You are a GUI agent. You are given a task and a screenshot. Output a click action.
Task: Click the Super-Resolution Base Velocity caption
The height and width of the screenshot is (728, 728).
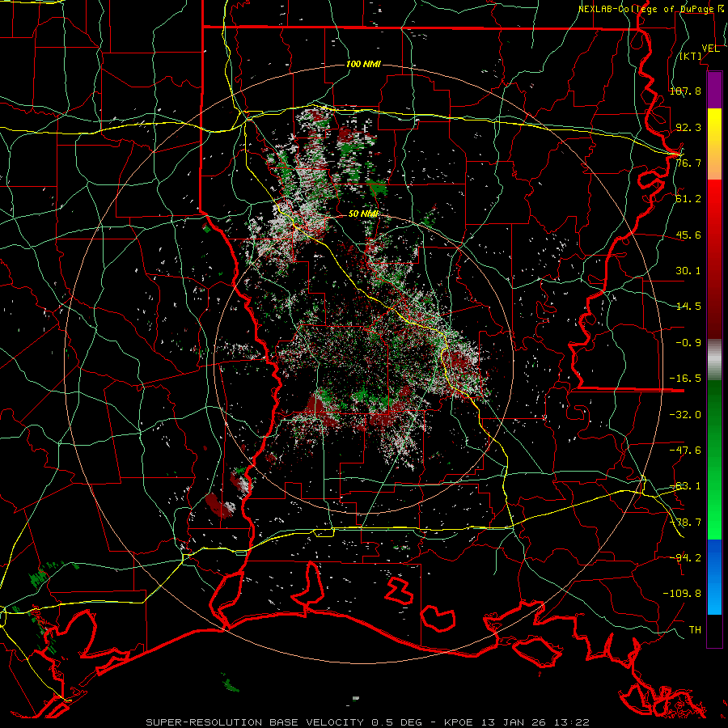pyautogui.click(x=368, y=722)
